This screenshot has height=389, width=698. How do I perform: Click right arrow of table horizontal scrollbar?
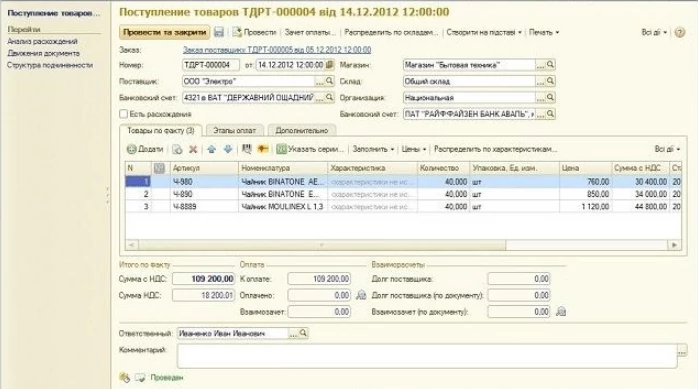(x=674, y=245)
